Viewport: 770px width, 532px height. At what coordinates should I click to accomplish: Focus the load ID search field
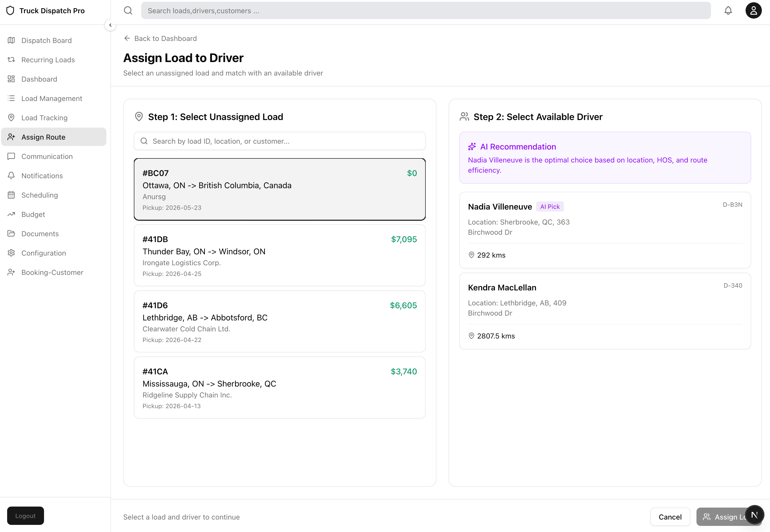click(x=279, y=141)
